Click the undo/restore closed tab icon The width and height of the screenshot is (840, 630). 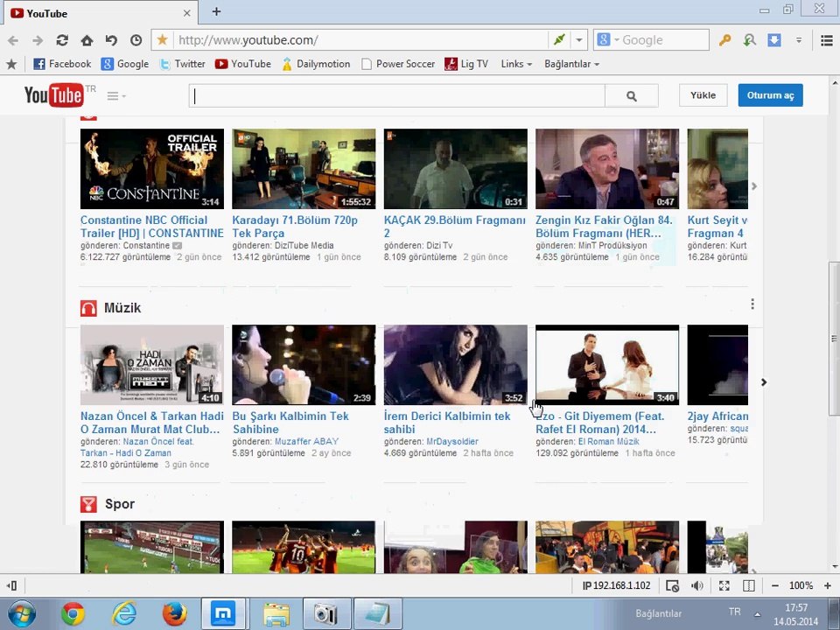click(x=111, y=40)
